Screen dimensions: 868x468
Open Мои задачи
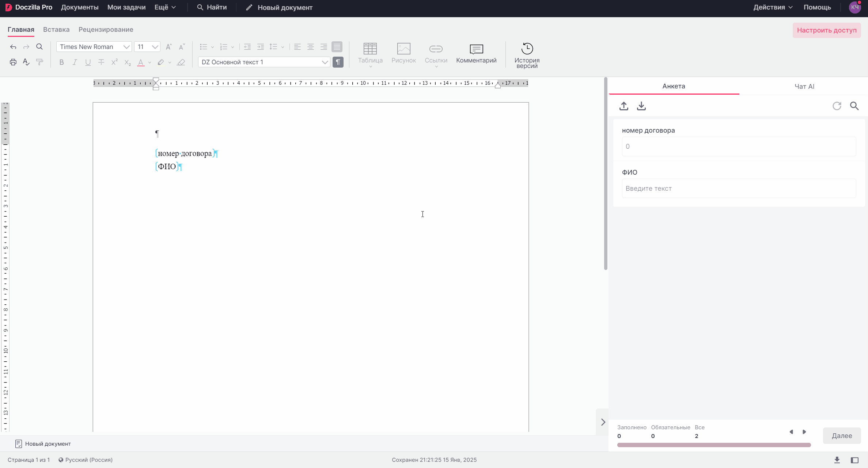(x=126, y=7)
